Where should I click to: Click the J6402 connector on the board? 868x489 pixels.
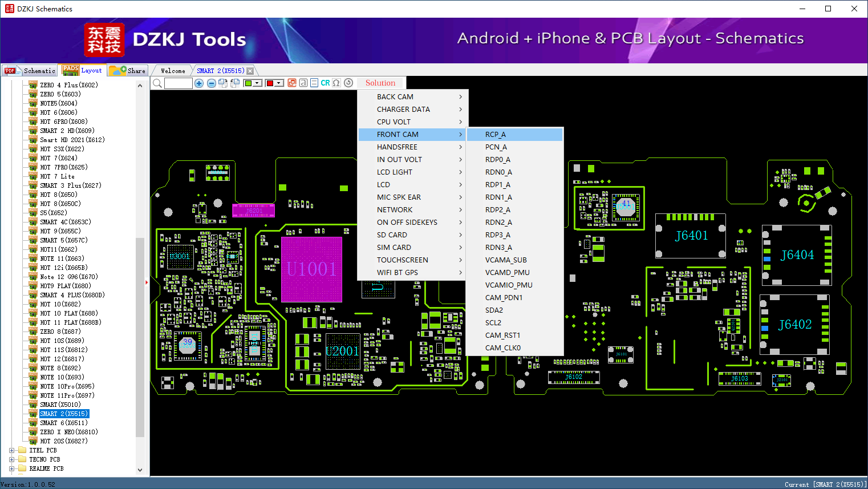(x=794, y=325)
